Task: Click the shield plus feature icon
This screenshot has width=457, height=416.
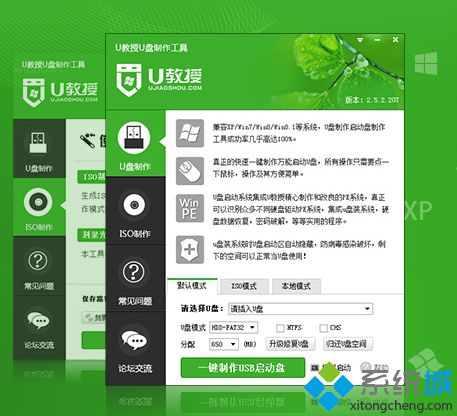Action: pos(190,250)
